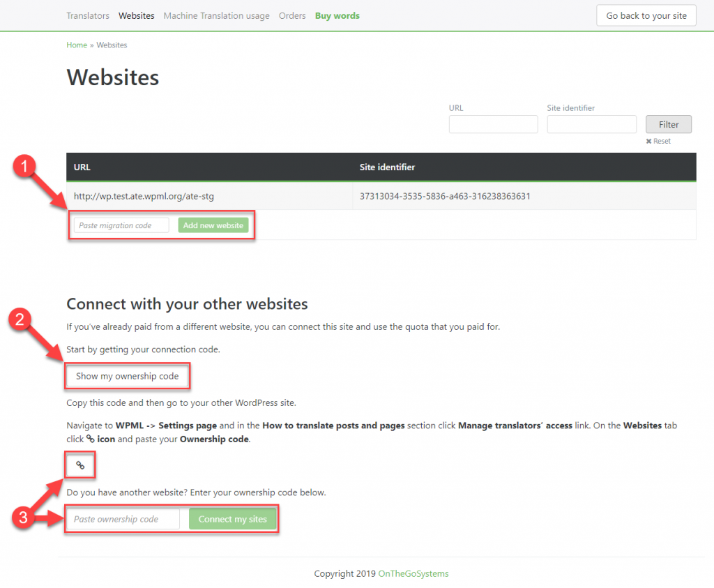Focus the Site identifier filter field
This screenshot has height=588, width=714.
[591, 124]
